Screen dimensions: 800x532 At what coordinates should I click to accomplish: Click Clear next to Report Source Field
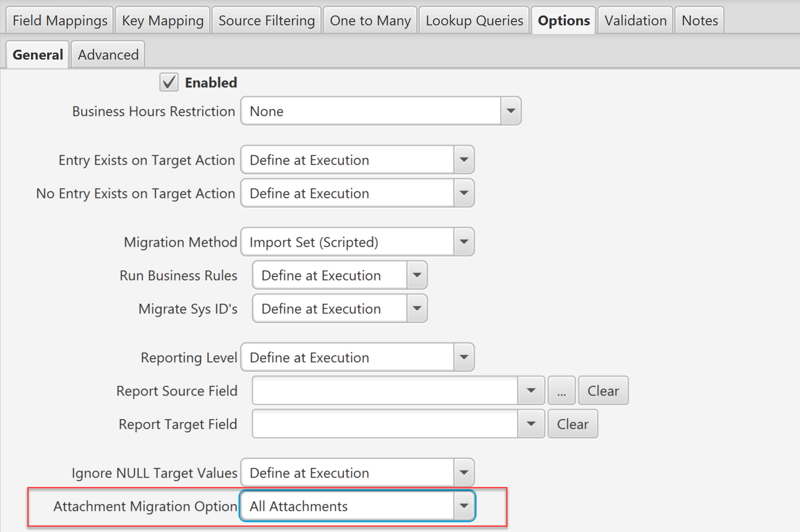(603, 390)
